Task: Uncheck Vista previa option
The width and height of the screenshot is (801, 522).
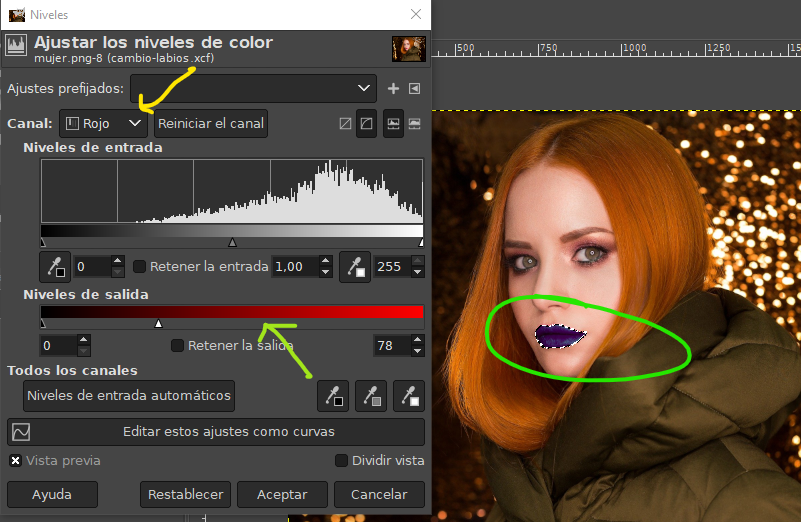Action: [x=15, y=461]
